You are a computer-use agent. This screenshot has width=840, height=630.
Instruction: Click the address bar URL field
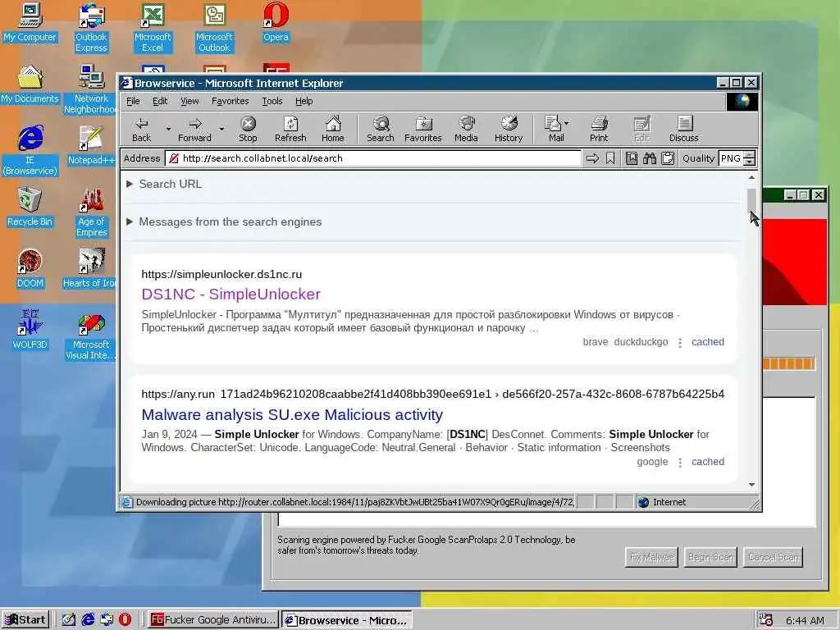pyautogui.click(x=373, y=158)
